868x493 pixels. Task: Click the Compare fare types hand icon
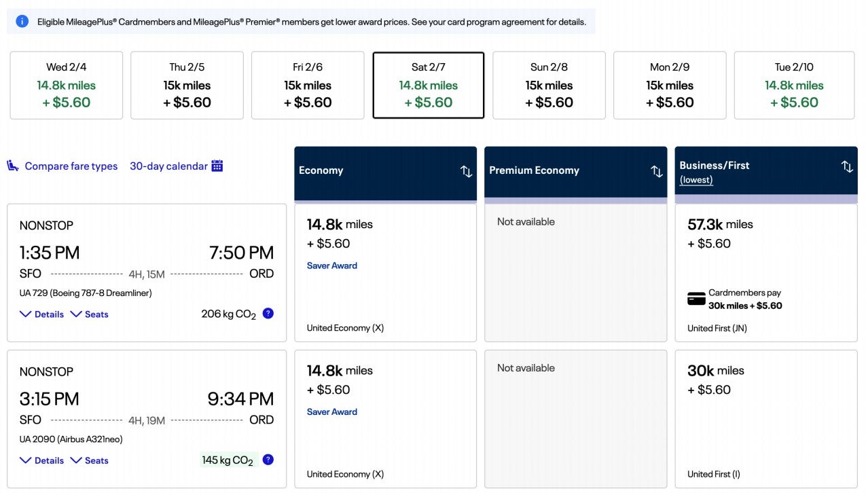tap(12, 165)
